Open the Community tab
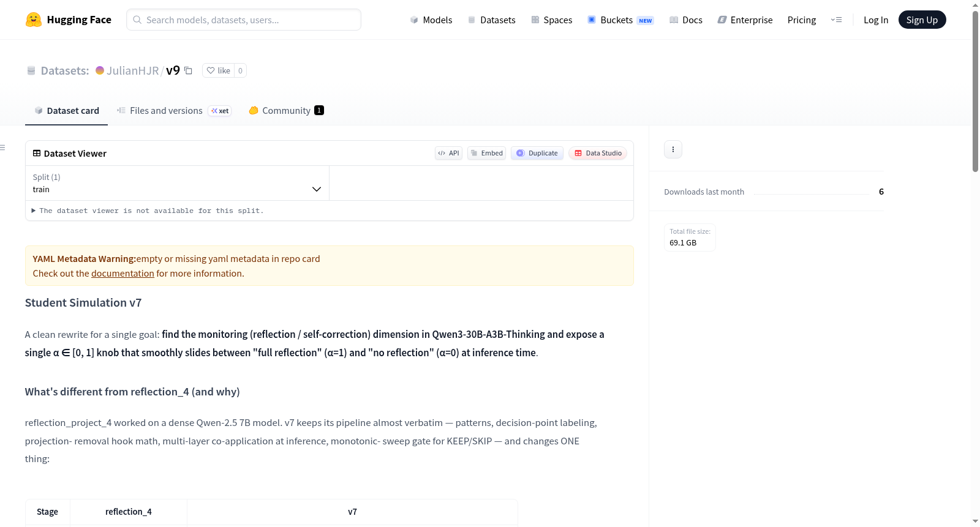Viewport: 980px width, 527px height. 286,111
